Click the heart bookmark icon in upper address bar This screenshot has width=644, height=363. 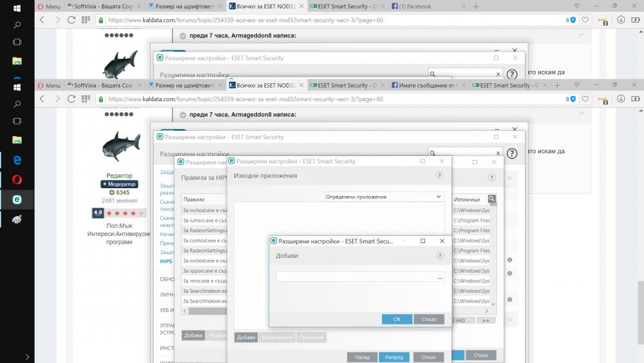pos(585,20)
